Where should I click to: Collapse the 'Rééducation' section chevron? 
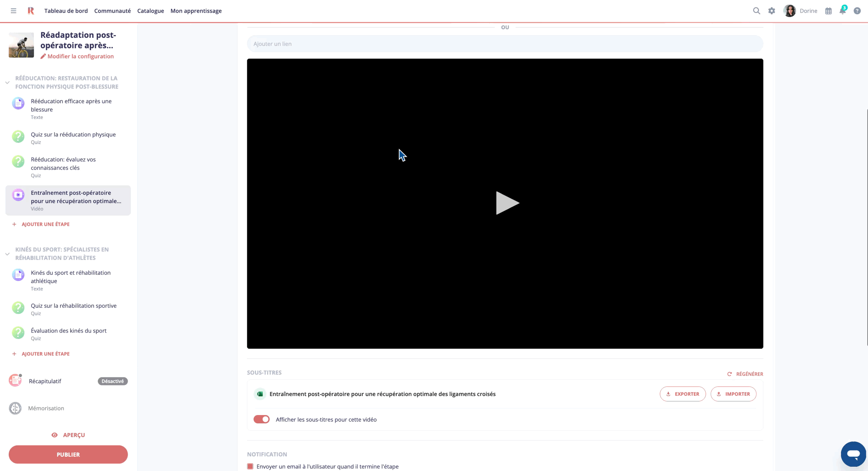tap(7, 82)
